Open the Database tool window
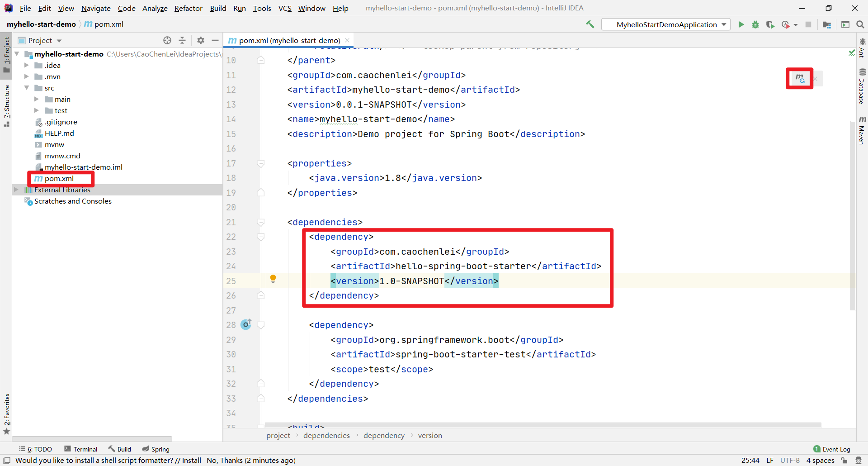The image size is (868, 466). pyautogui.click(x=862, y=86)
